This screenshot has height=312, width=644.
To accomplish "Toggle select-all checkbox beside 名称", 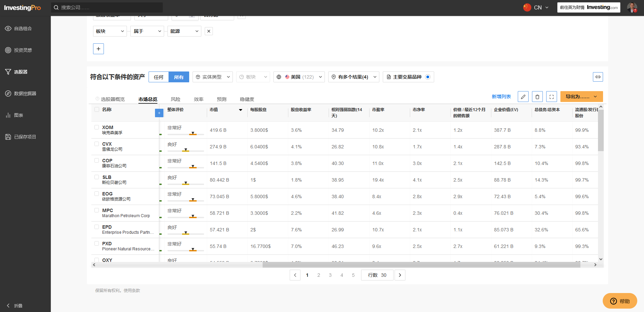I will 97,109.
